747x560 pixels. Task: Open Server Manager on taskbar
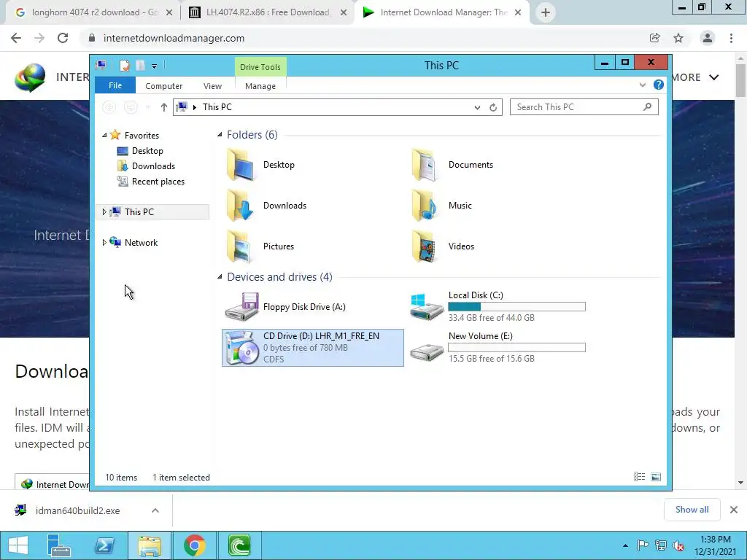pos(58,545)
